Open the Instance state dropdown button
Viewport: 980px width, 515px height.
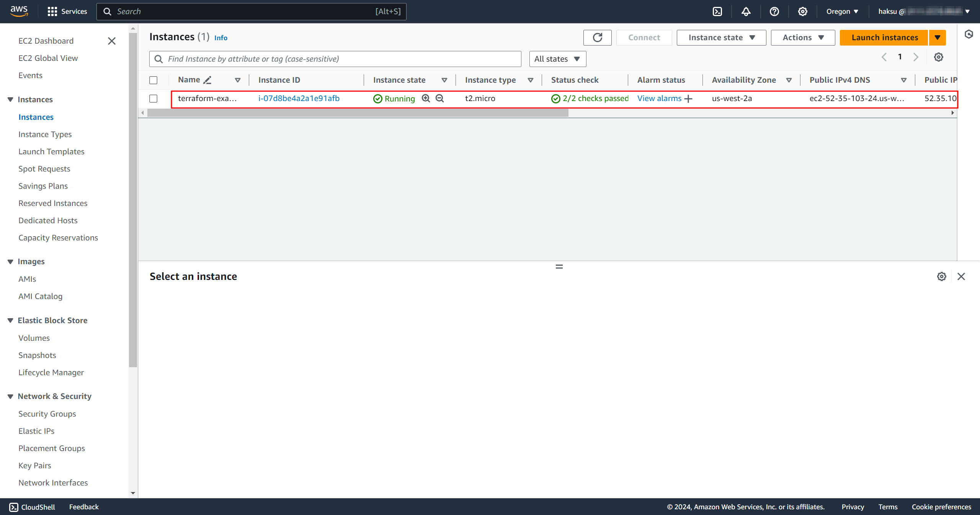coord(721,38)
